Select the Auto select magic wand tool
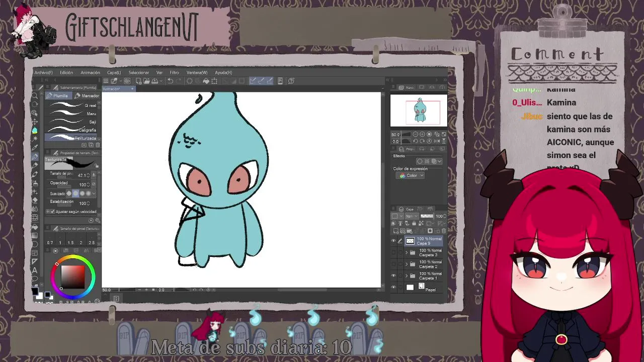The height and width of the screenshot is (362, 644). [x=35, y=139]
